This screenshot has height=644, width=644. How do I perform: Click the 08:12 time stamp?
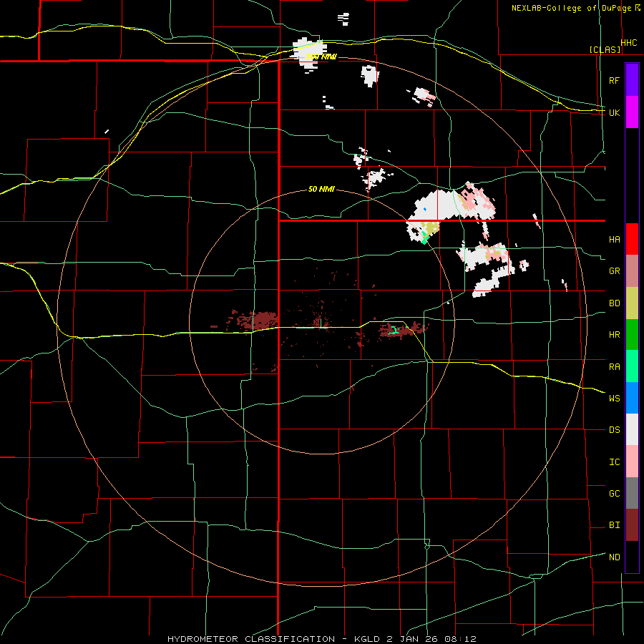pyautogui.click(x=462, y=639)
